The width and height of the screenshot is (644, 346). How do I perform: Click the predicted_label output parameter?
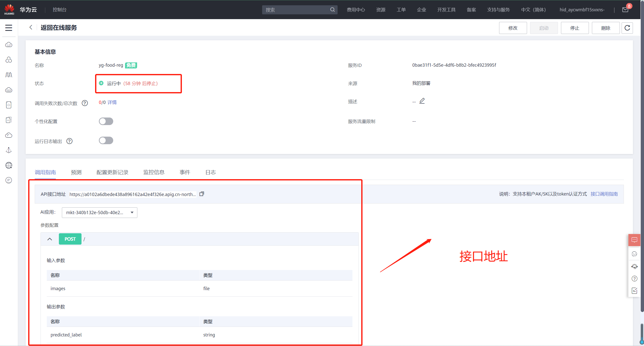click(x=66, y=335)
